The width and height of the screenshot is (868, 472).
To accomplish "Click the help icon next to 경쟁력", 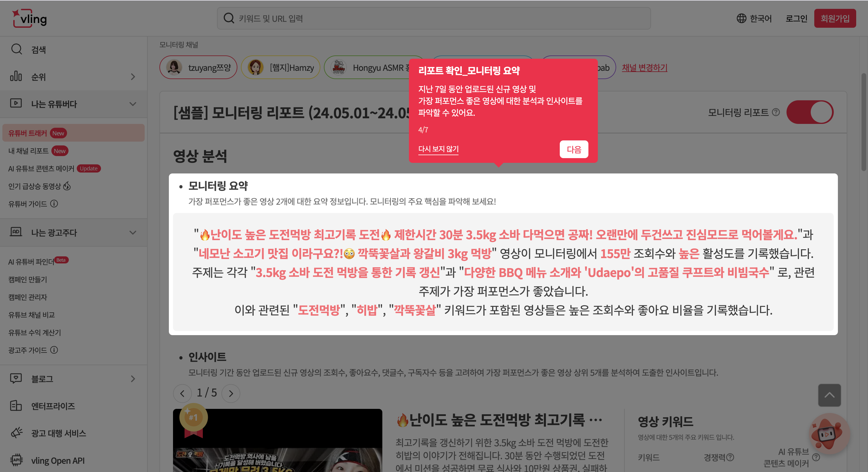I will [x=730, y=457].
